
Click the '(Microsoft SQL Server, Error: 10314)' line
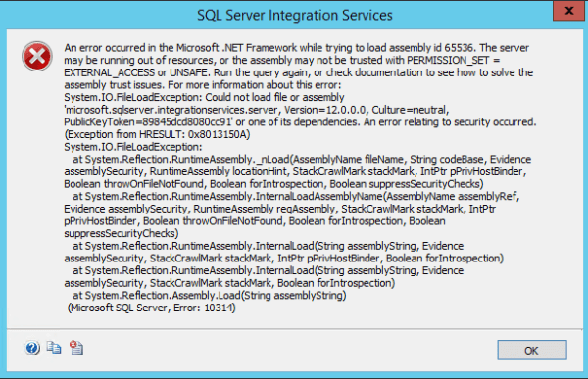[x=152, y=308]
